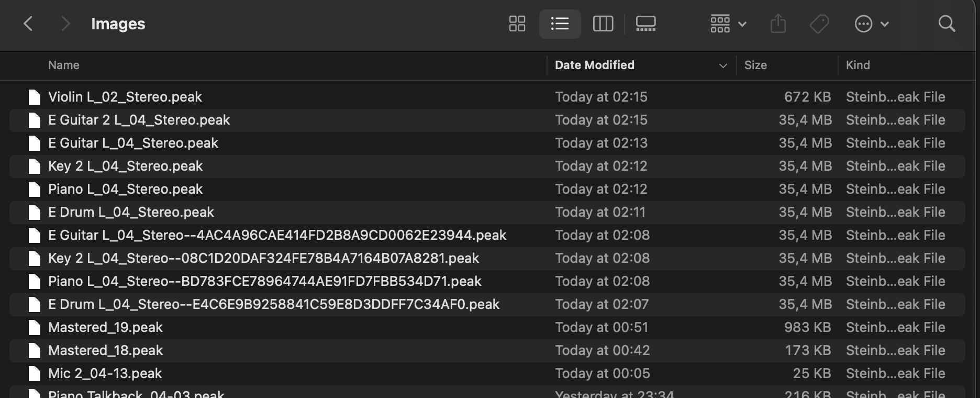Sort files by Name column
980x398 pixels.
64,65
